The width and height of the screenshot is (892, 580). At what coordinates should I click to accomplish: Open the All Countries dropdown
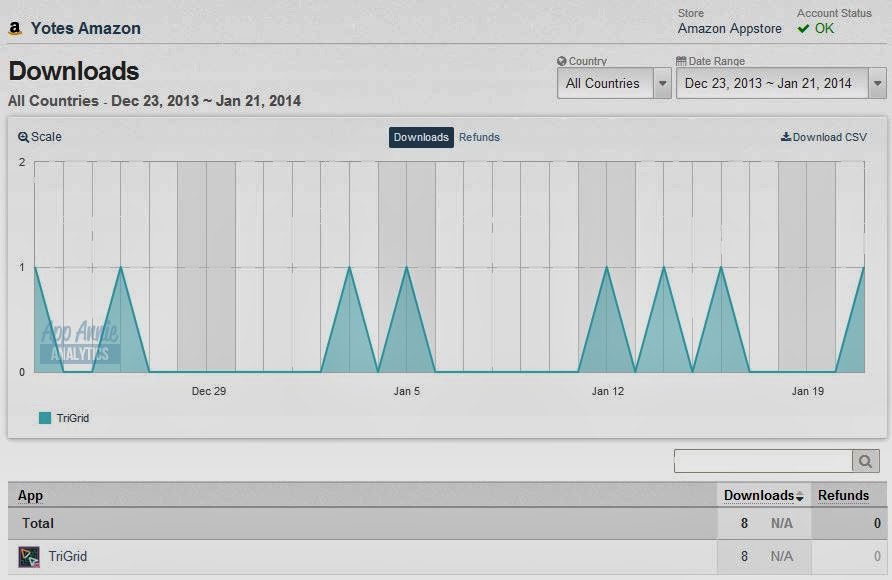point(614,84)
